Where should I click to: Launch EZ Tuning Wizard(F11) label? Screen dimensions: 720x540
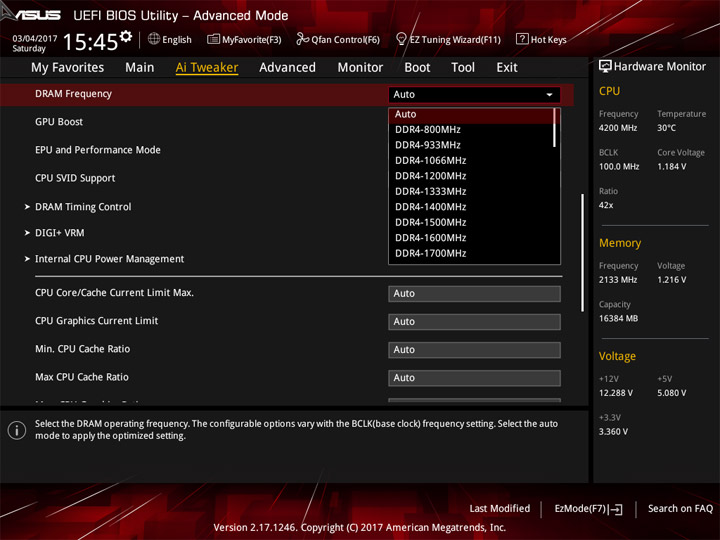pyautogui.click(x=455, y=40)
